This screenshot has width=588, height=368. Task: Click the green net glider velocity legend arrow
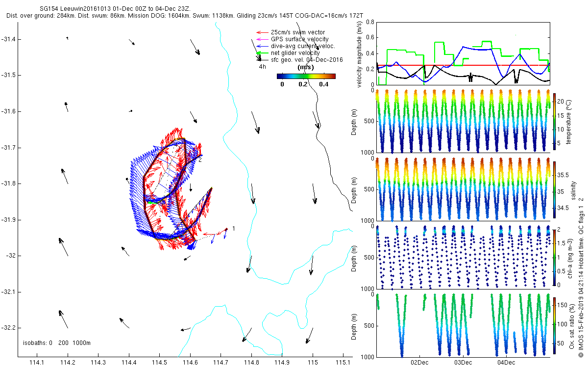(262, 53)
